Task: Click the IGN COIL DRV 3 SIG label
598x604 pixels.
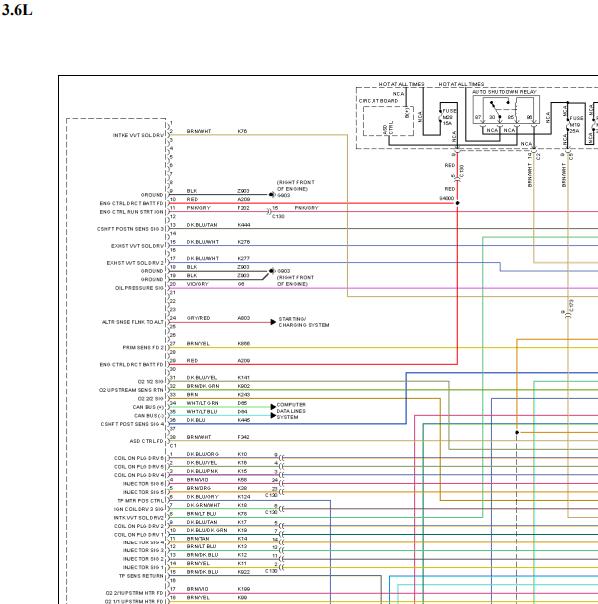Action: point(139,509)
